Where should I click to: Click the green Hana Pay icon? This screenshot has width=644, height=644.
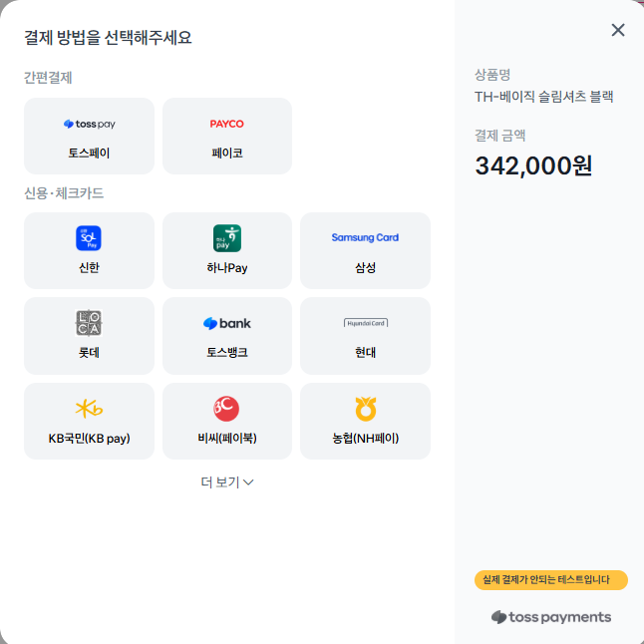[x=227, y=238]
